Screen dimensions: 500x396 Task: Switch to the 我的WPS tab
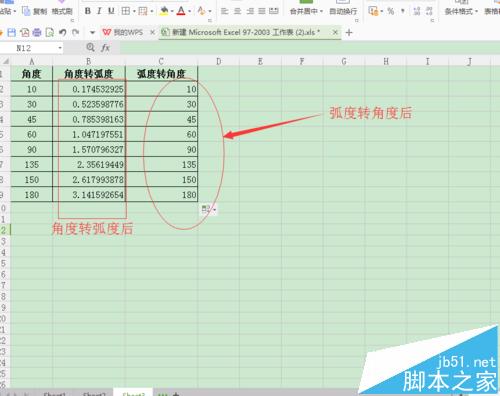[123, 32]
